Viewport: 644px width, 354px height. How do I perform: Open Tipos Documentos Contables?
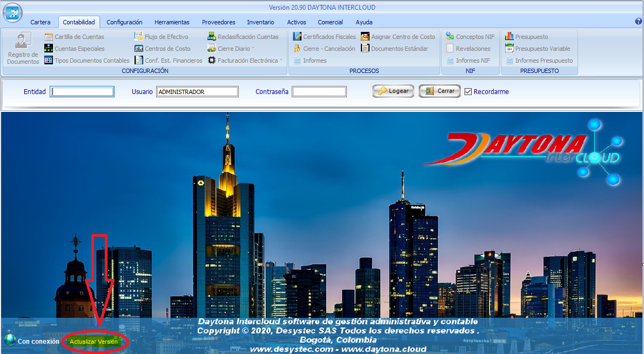click(87, 61)
